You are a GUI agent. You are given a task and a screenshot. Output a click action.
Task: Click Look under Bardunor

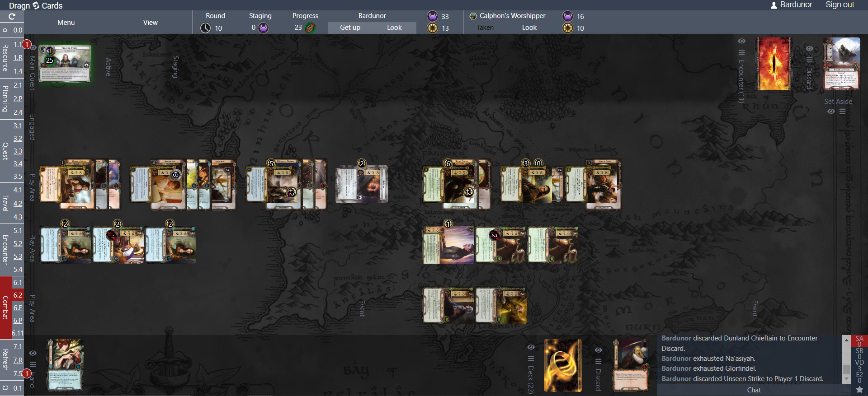tap(394, 28)
